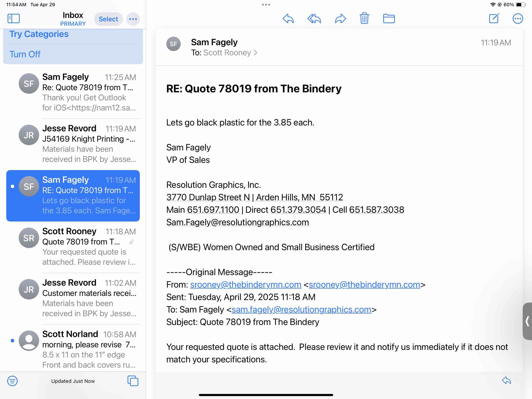Compose a new message
Image resolution: width=532 pixels, height=399 pixels.
coord(494,19)
